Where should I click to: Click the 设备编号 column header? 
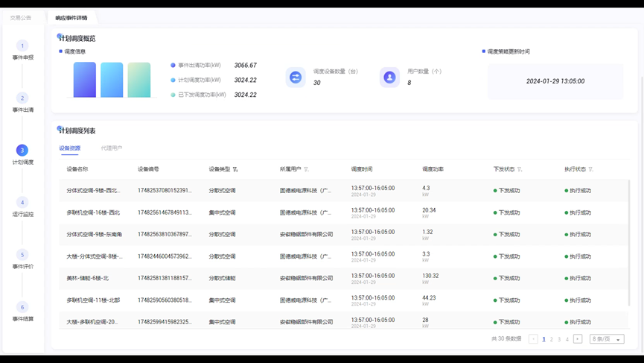pos(148,169)
